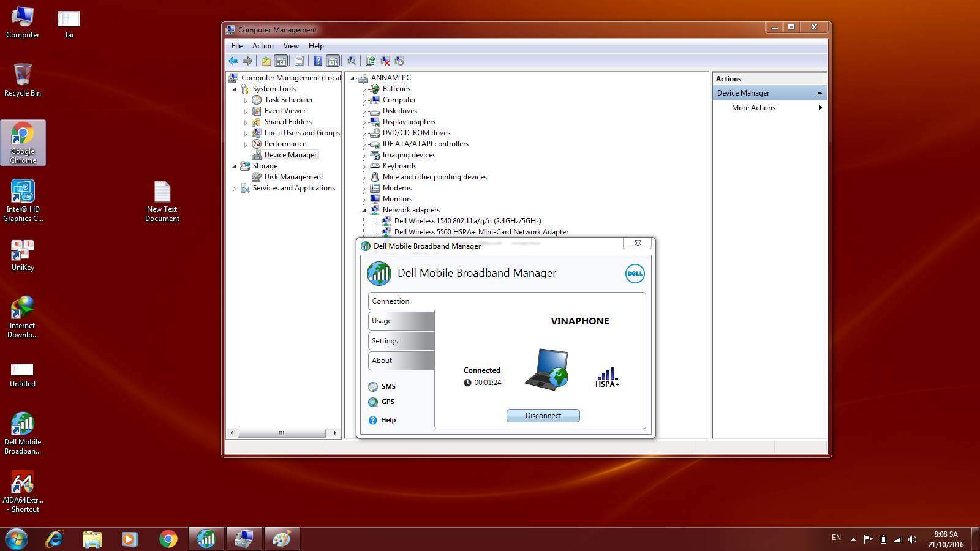Viewport: 980px width, 551px height.
Task: Select UniKey desktop shortcut
Action: tap(23, 255)
